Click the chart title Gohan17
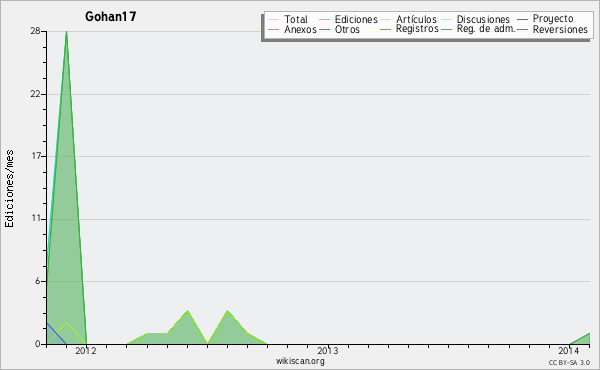This screenshot has height=370, width=600. pyautogui.click(x=111, y=16)
